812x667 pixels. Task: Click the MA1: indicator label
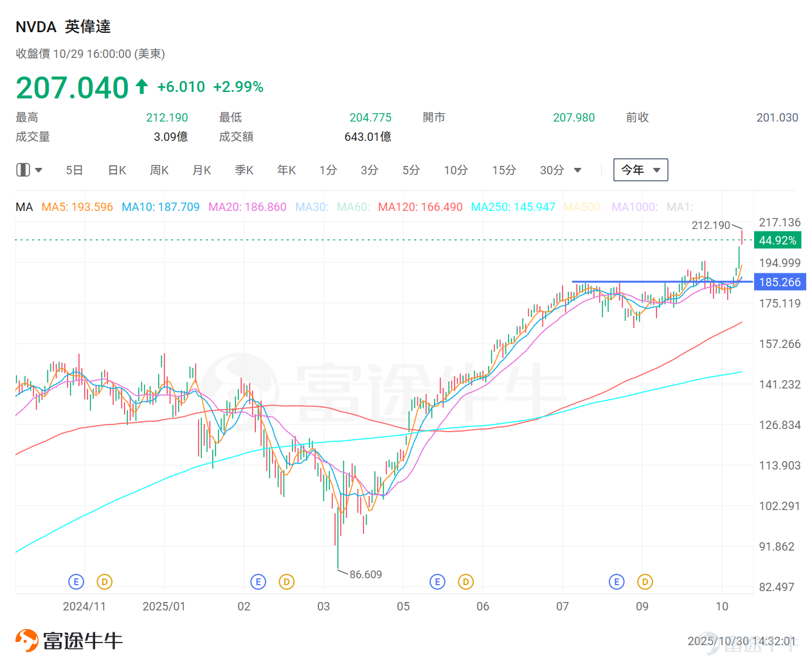pyautogui.click(x=680, y=207)
